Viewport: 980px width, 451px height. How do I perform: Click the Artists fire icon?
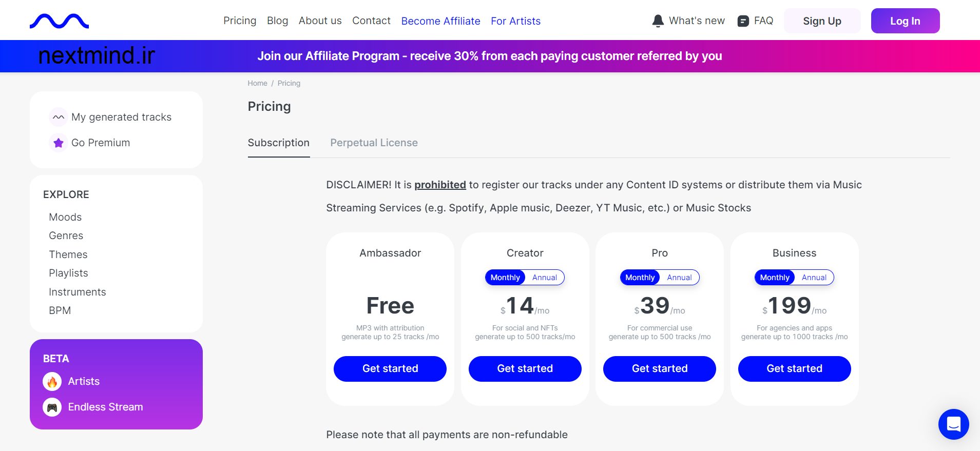pyautogui.click(x=52, y=381)
